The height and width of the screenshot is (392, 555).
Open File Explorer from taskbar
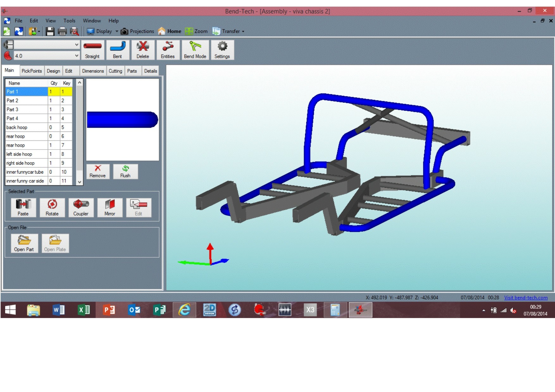tap(33, 310)
